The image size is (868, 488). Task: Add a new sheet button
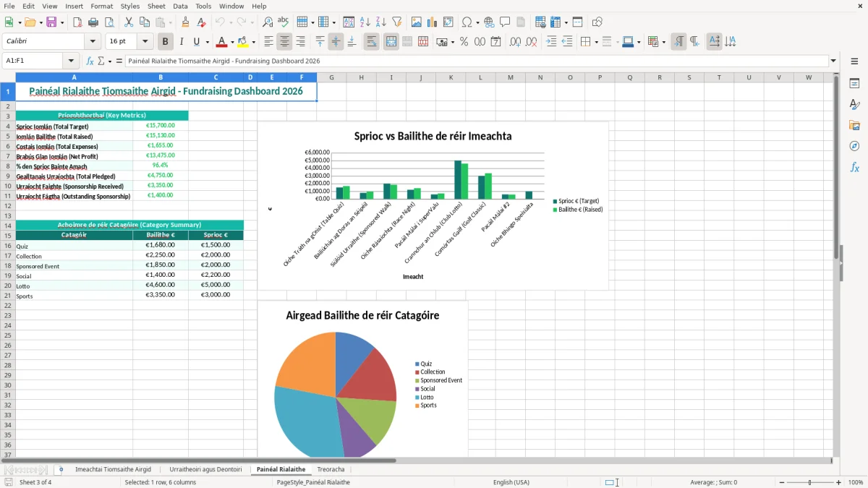(x=61, y=469)
